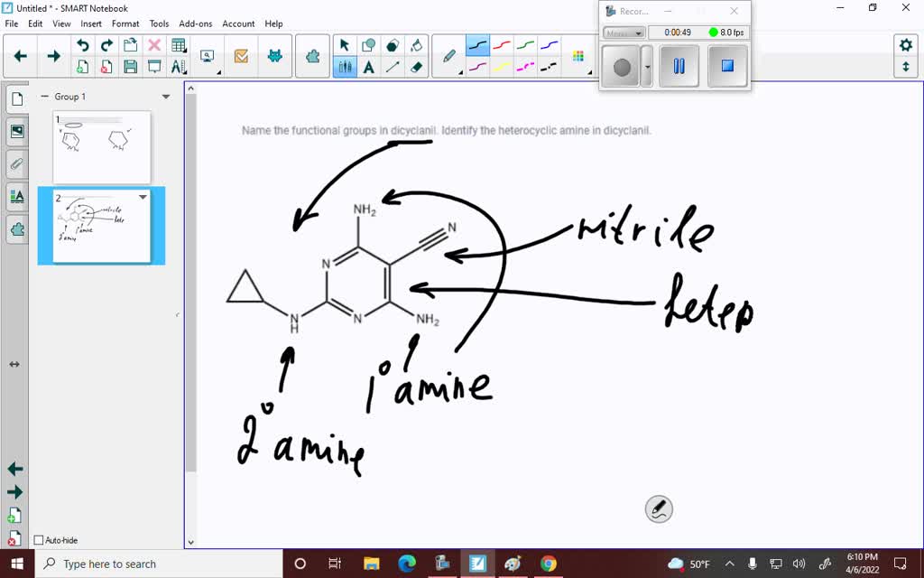Open the Gallery sidebar tab
The image size is (924, 578).
point(16,131)
